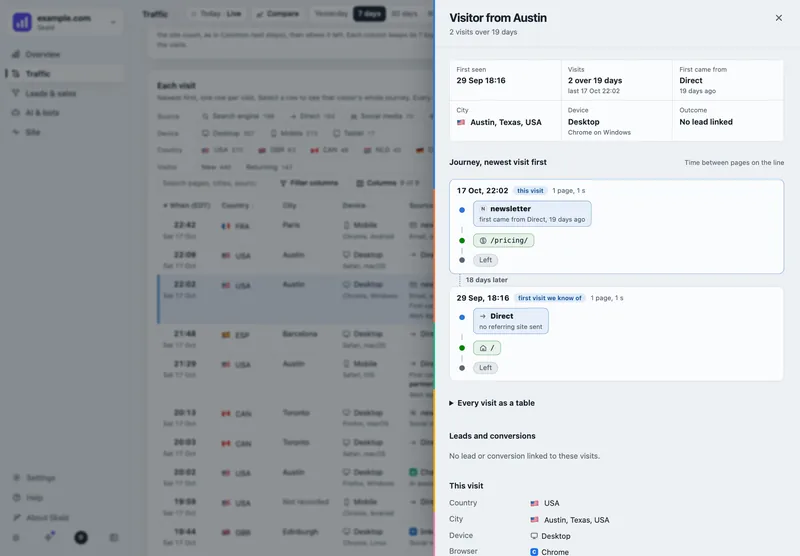Click the Site icon in the sidebar
The width and height of the screenshot is (800, 556).
click(16, 132)
